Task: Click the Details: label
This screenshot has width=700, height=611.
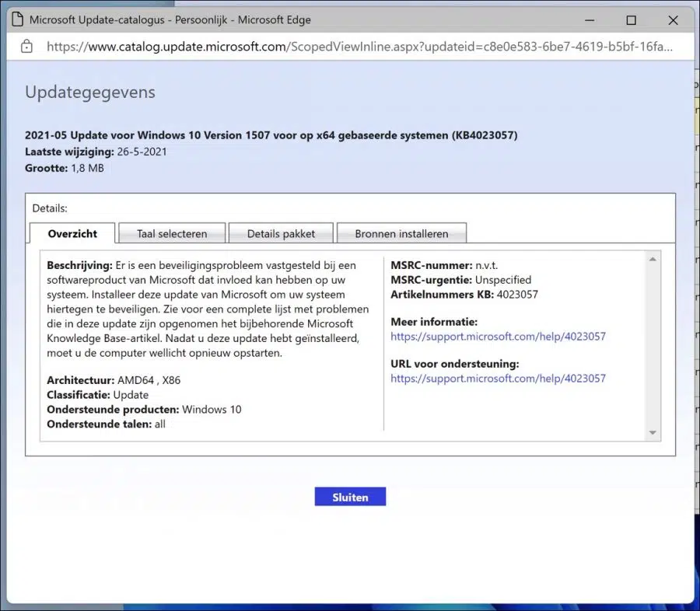Action: pyautogui.click(x=50, y=208)
